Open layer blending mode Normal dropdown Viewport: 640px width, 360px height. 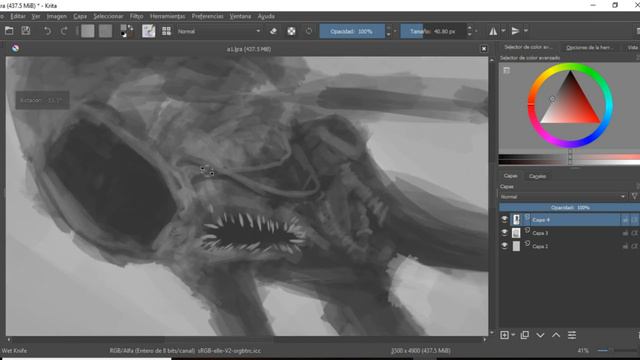(x=563, y=197)
